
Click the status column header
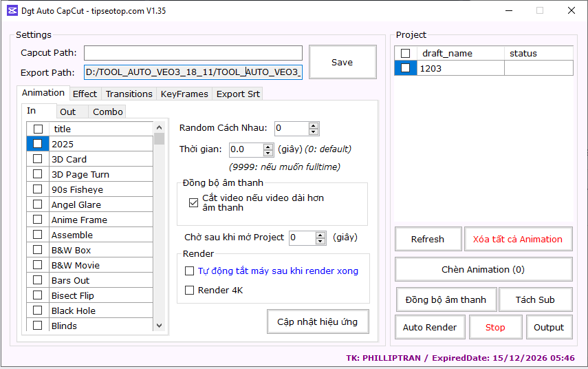click(x=539, y=53)
